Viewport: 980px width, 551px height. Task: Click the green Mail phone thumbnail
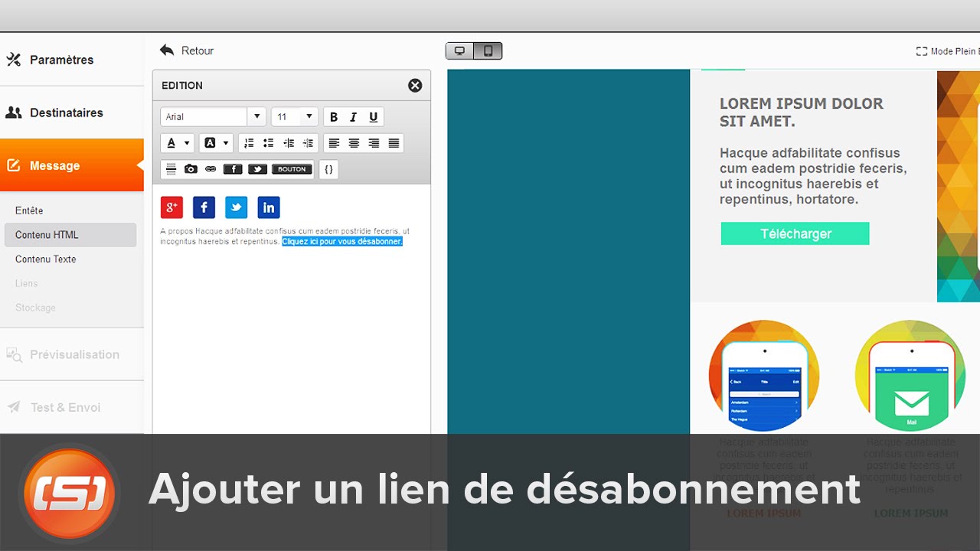click(911, 376)
